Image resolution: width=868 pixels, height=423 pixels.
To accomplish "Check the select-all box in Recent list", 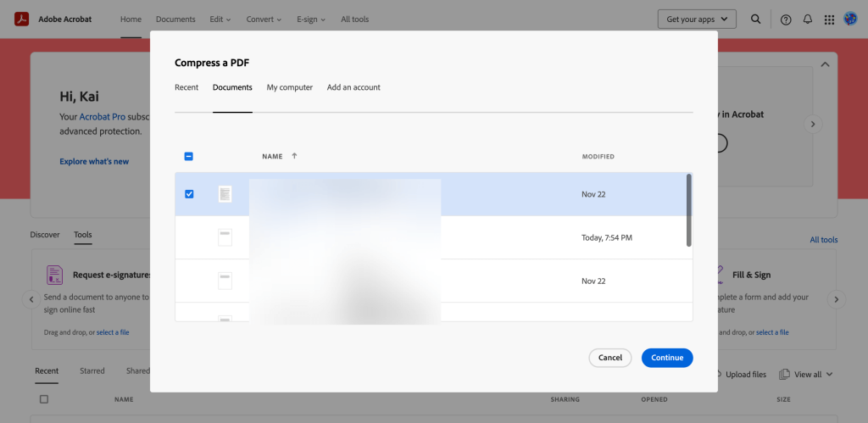I will (44, 399).
